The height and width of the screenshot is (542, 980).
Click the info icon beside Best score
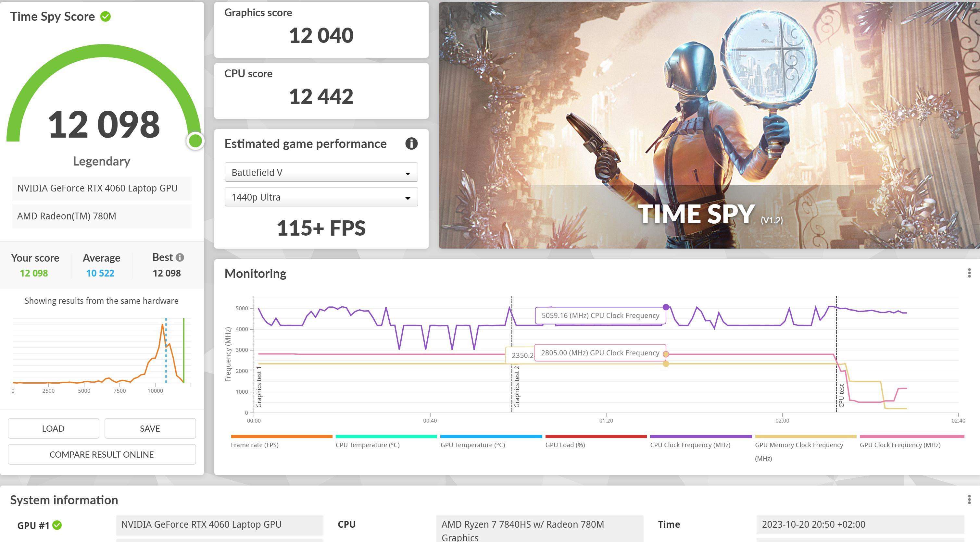click(x=180, y=257)
